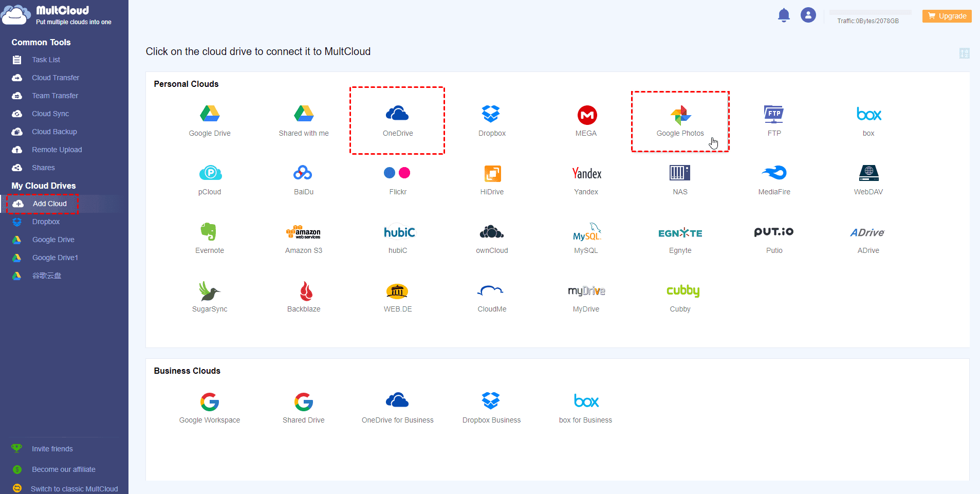
Task: Connect Putio account
Action: click(x=774, y=239)
